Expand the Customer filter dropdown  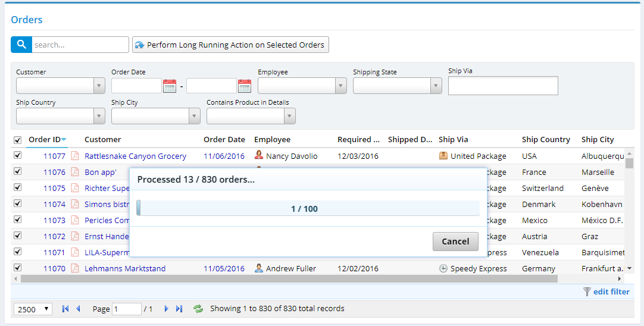tap(99, 86)
